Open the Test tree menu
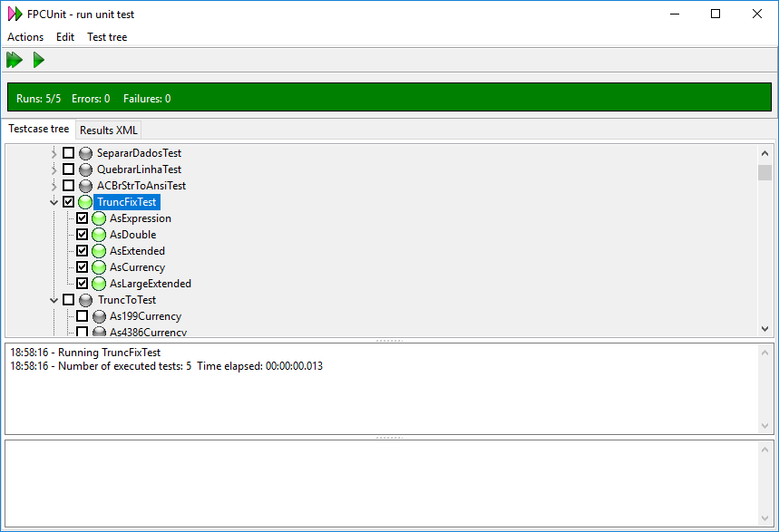 click(107, 37)
